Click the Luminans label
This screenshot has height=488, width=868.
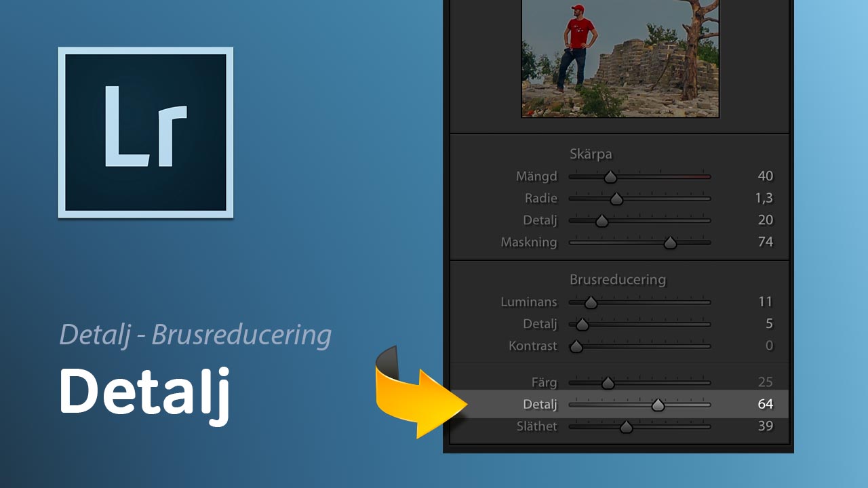point(529,302)
